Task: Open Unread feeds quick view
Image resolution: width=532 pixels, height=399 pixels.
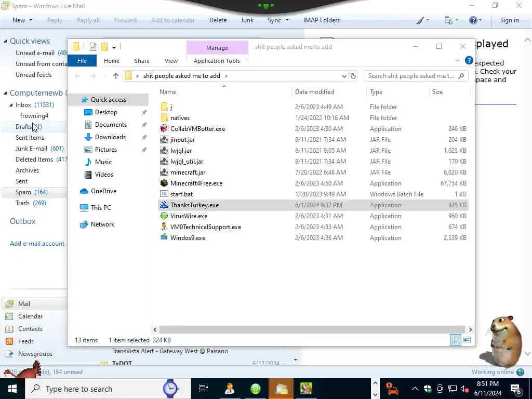Action: point(33,75)
